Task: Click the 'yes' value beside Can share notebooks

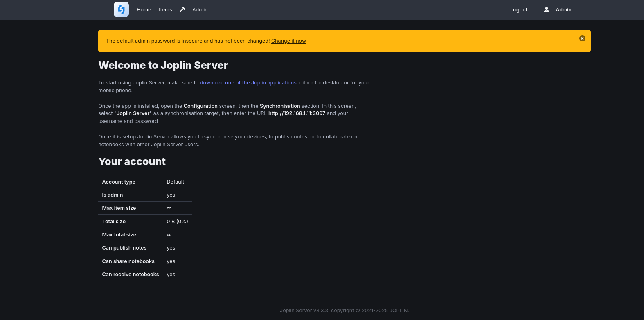Action: pyautogui.click(x=171, y=261)
